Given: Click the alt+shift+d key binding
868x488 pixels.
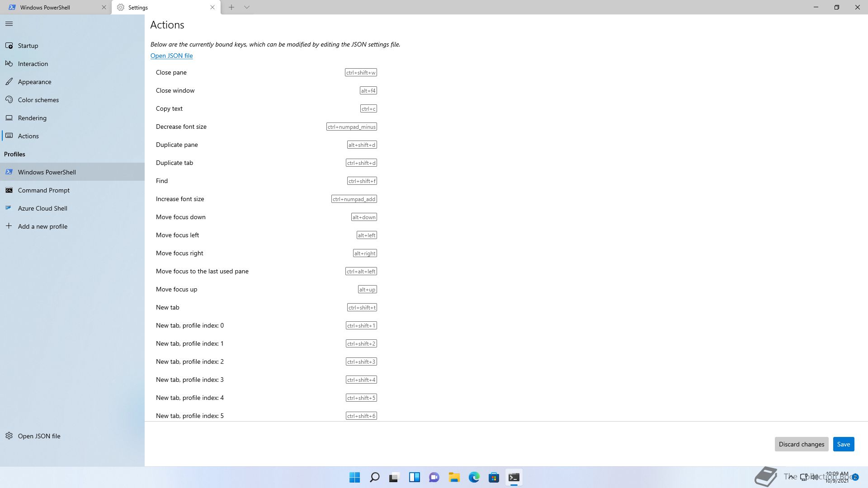Looking at the screenshot, I should (362, 145).
